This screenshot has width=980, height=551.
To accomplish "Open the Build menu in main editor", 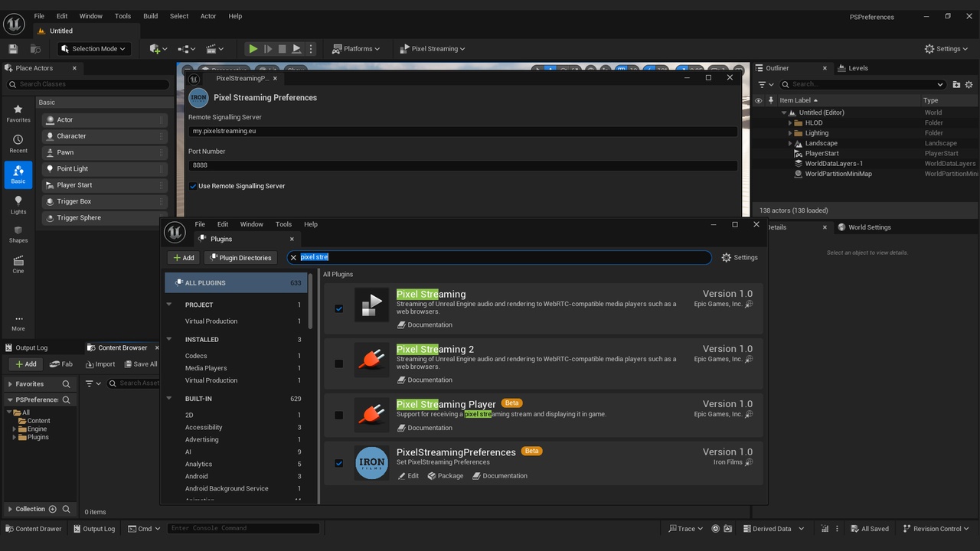I will click(150, 16).
